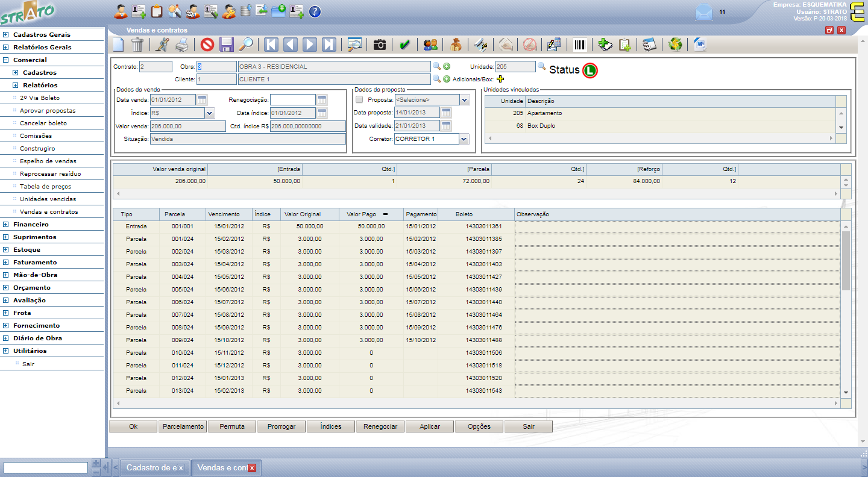Click the trash can delete icon

point(137,45)
